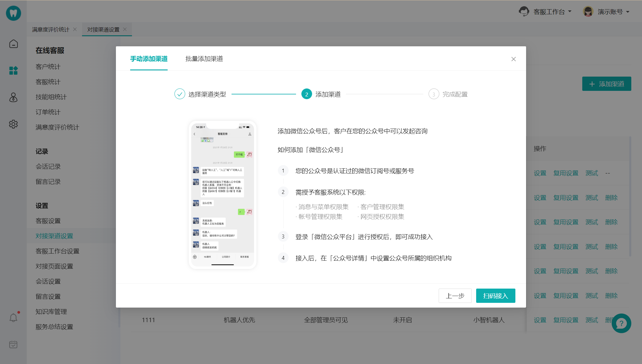Click 测试 link in the 1111 row
The height and width of the screenshot is (364, 642).
[x=592, y=320]
